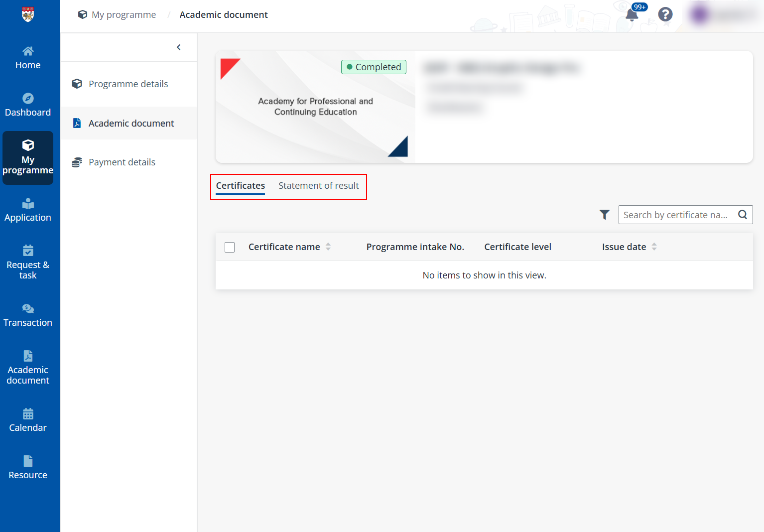Open Request & task in sidebar

point(28,263)
